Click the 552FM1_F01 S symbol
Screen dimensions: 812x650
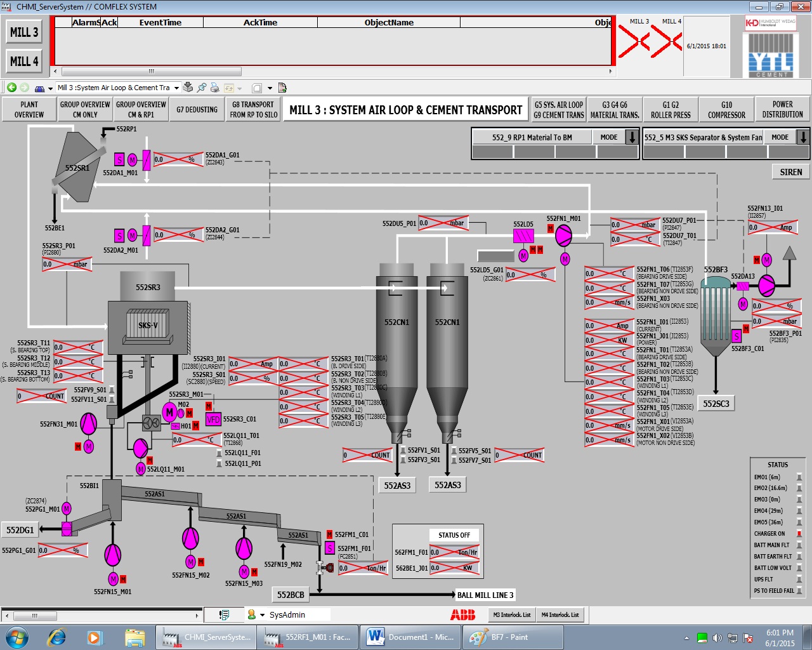(330, 548)
